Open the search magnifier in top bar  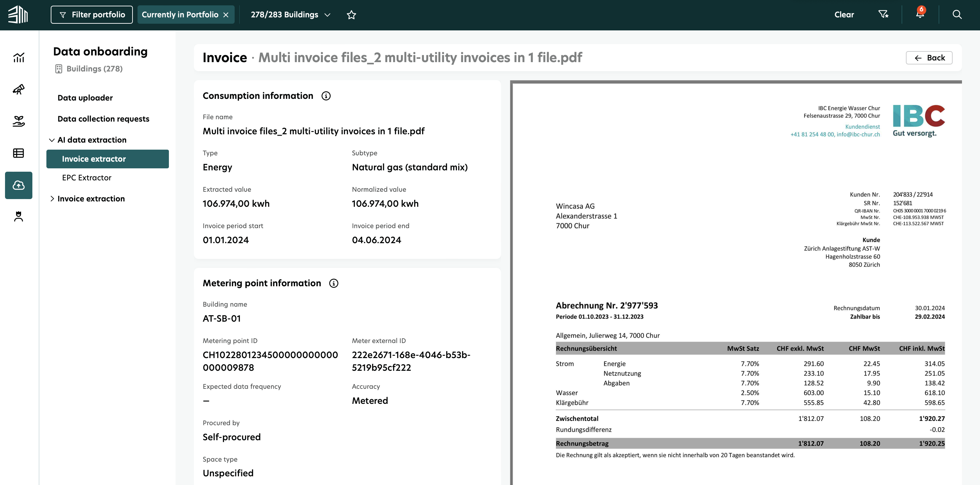(x=958, y=15)
